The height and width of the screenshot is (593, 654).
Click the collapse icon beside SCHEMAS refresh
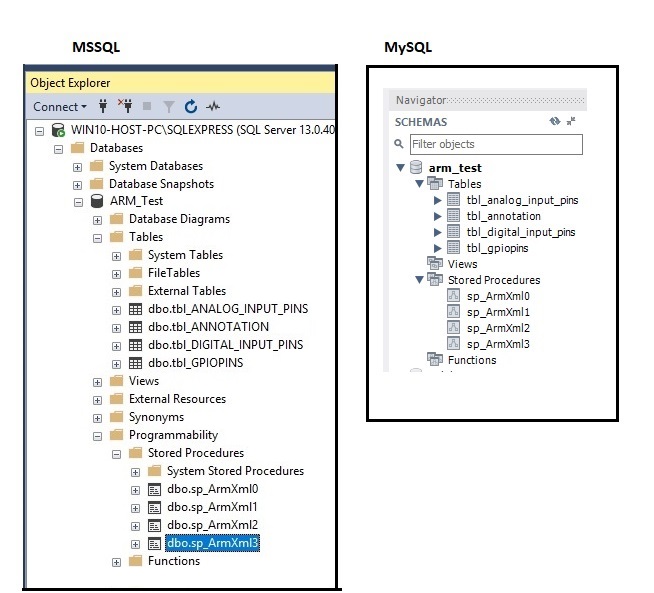[x=571, y=121]
